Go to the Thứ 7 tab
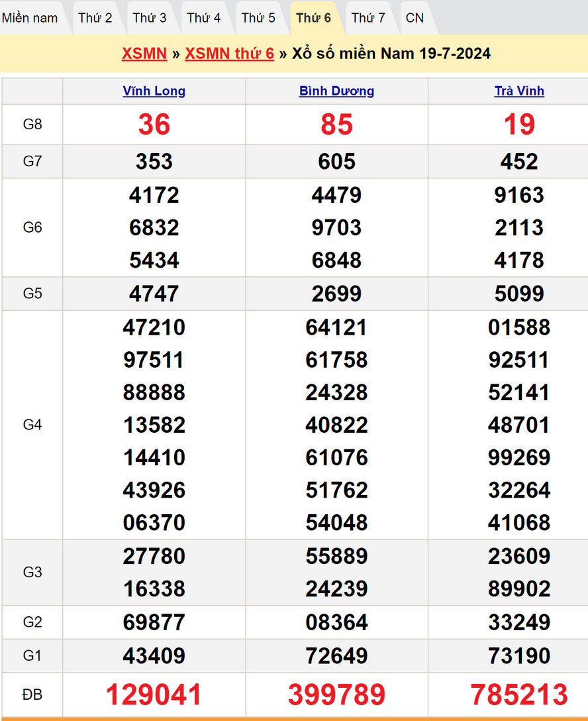The width and height of the screenshot is (588, 721). click(x=368, y=18)
